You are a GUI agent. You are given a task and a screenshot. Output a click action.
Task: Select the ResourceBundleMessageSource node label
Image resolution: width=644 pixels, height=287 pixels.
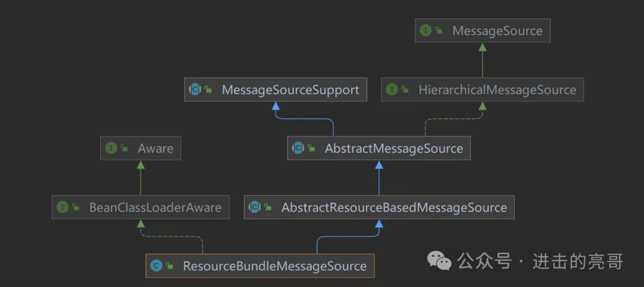pyautogui.click(x=275, y=266)
